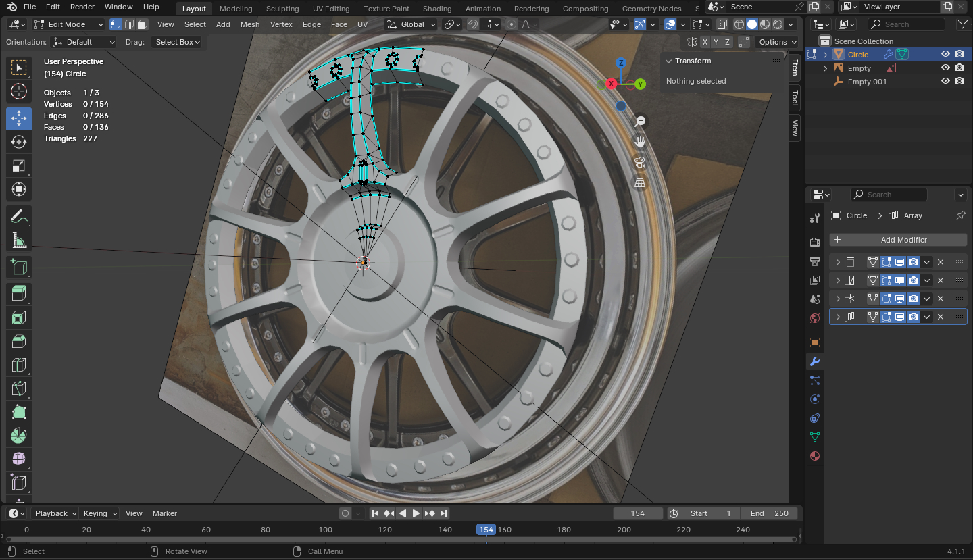
Task: Open the Render properties tab
Action: pyautogui.click(x=815, y=242)
